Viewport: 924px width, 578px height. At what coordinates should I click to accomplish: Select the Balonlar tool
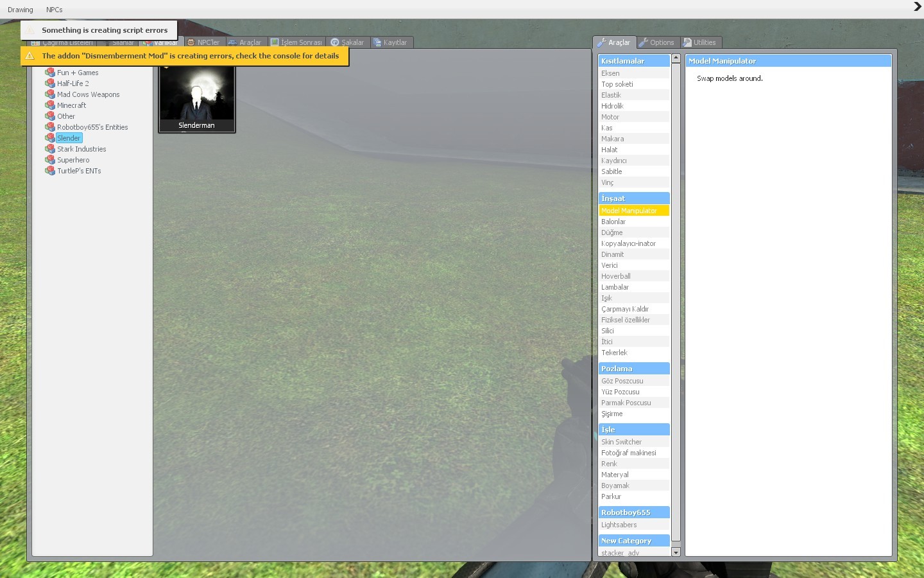coord(634,222)
